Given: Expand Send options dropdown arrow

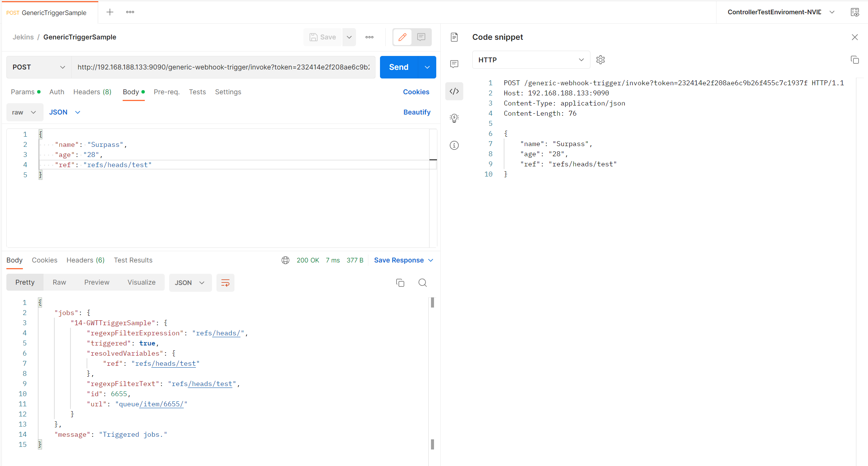Looking at the screenshot, I should (427, 67).
